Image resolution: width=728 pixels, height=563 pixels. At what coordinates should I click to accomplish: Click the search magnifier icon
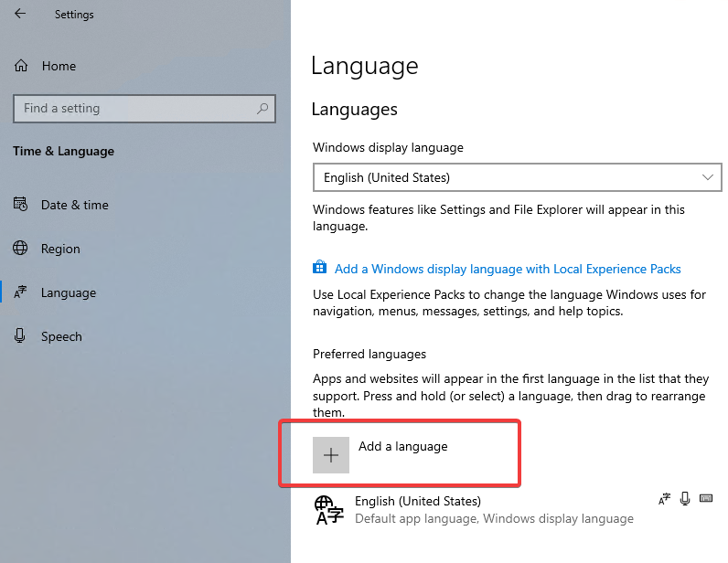tap(262, 109)
